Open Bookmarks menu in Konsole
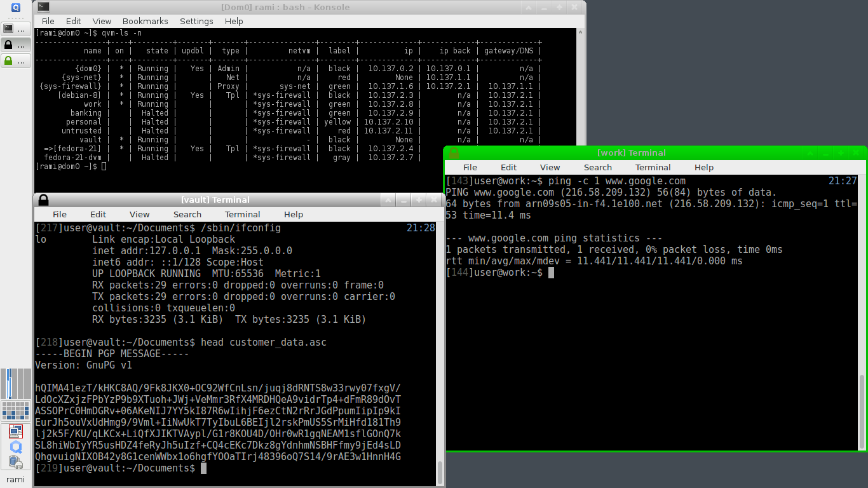Viewport: 868px width, 488px height. coord(145,21)
